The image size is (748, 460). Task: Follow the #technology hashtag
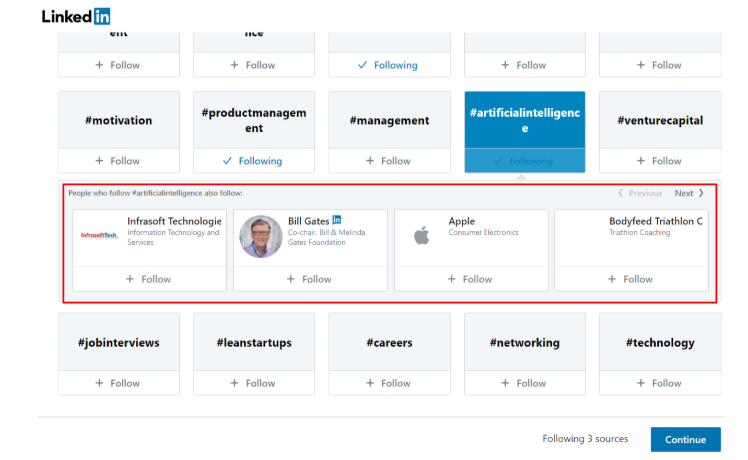(x=660, y=383)
